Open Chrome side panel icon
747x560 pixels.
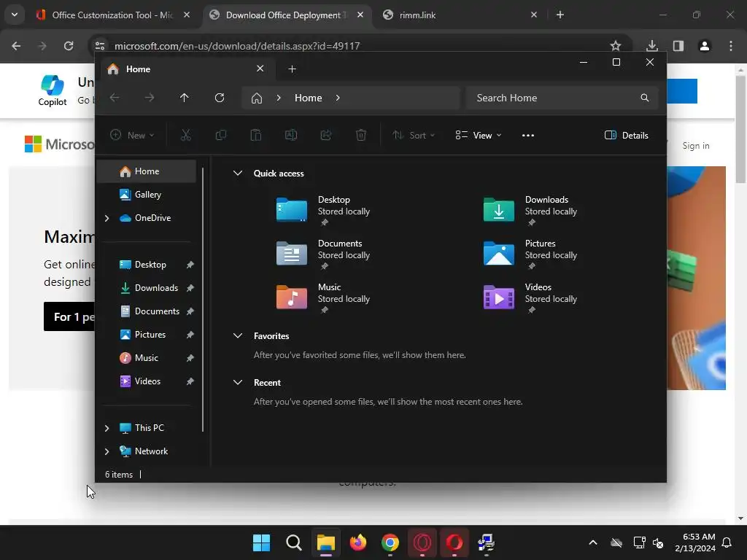(678, 46)
